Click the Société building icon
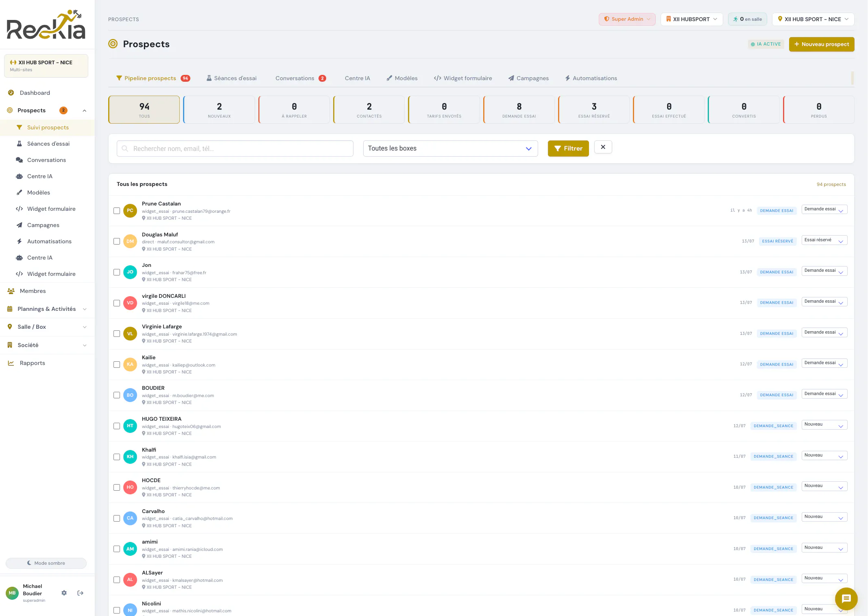The height and width of the screenshot is (616, 868). (x=10, y=345)
